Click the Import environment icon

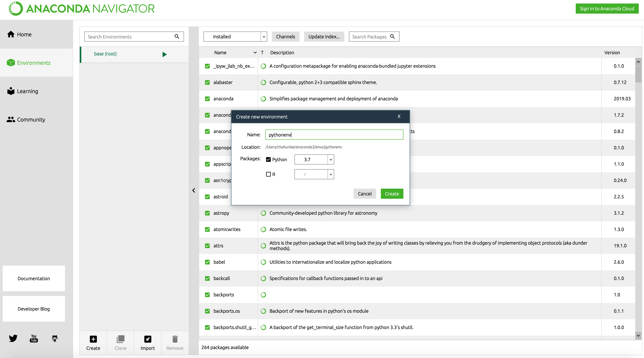tap(148, 339)
